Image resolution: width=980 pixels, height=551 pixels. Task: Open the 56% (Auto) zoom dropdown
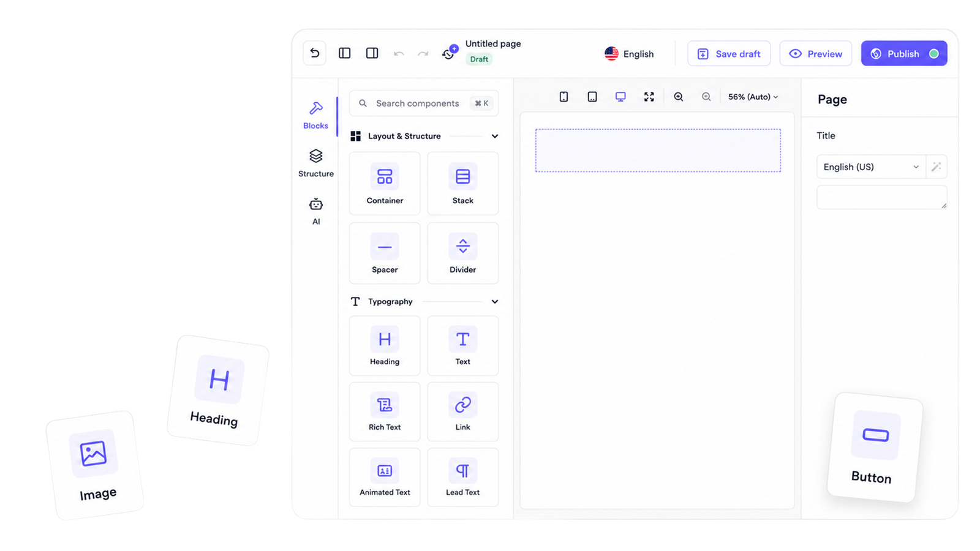click(x=753, y=97)
